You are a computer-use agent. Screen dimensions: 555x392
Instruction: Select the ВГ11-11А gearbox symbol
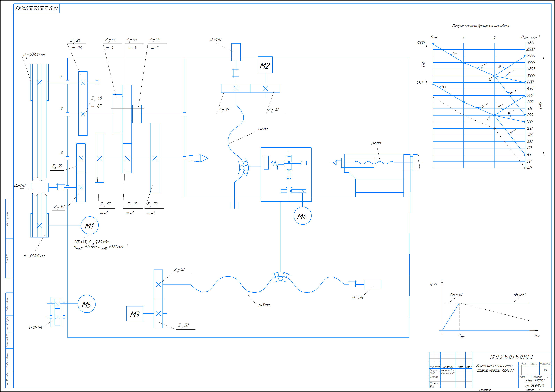[57, 312]
